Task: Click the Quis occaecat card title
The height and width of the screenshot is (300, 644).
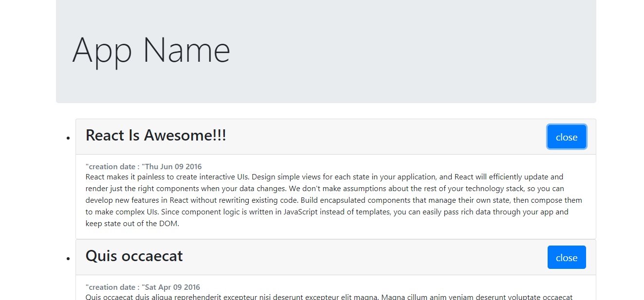Action: coord(134,256)
